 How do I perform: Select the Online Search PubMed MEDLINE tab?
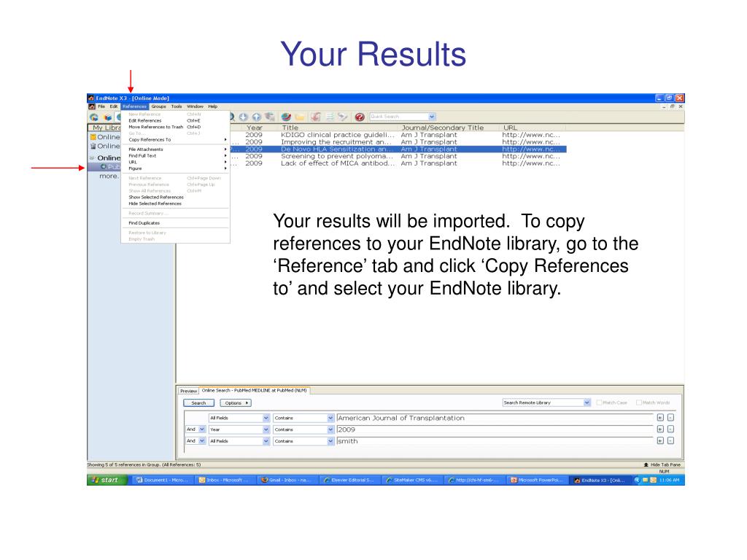[255, 391]
